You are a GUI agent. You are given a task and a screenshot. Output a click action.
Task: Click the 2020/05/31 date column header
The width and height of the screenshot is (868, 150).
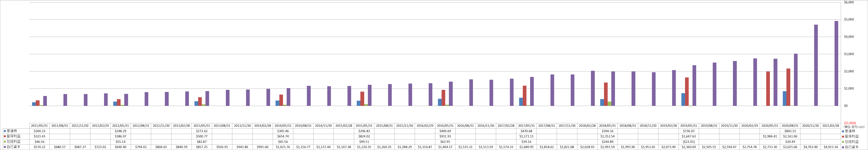770,126
